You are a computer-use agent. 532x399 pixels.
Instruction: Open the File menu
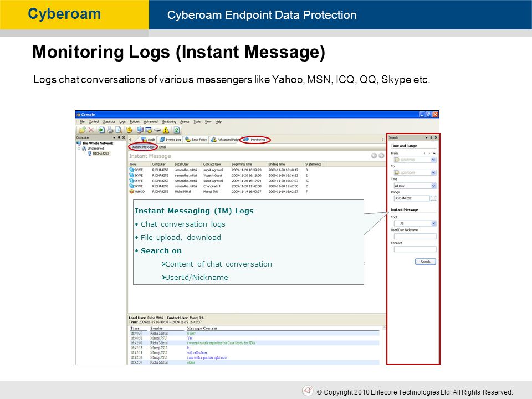83,122
